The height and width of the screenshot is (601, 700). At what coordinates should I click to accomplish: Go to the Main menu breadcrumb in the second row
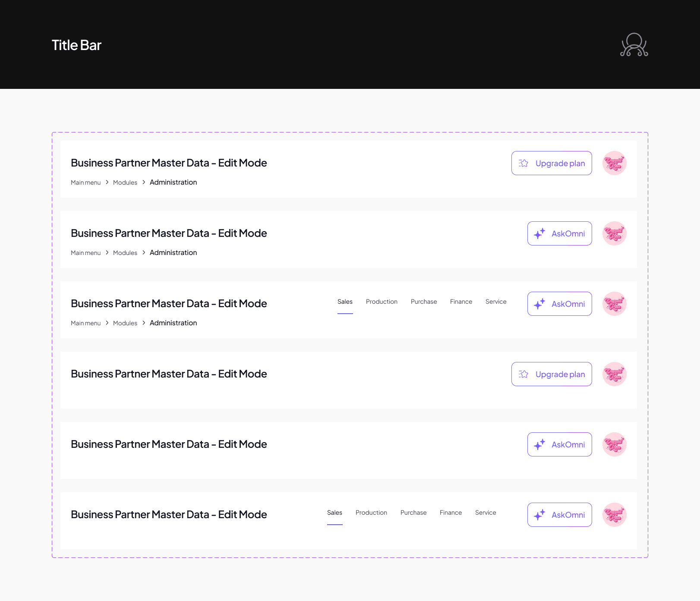pyautogui.click(x=86, y=253)
